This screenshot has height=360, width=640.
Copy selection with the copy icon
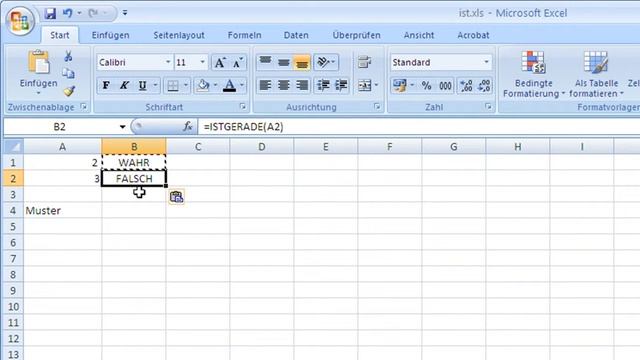click(68, 73)
